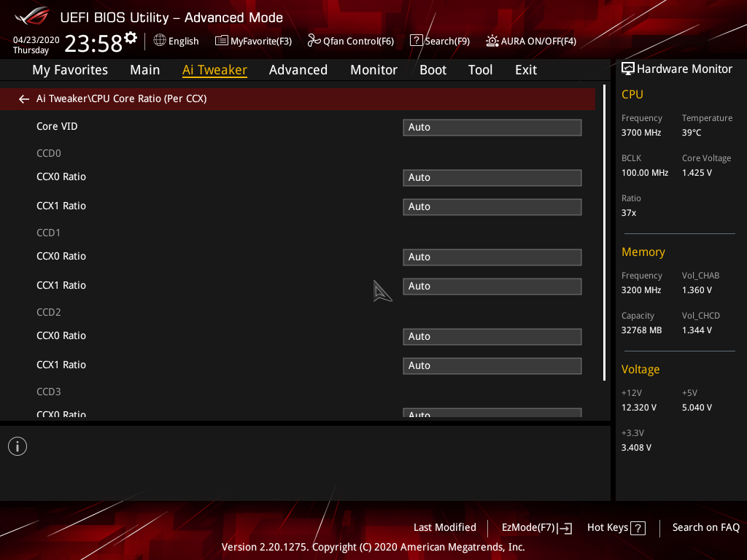747x560 pixels.
Task: Click the vertical scrollbar of settings list
Action: pyautogui.click(x=605, y=233)
